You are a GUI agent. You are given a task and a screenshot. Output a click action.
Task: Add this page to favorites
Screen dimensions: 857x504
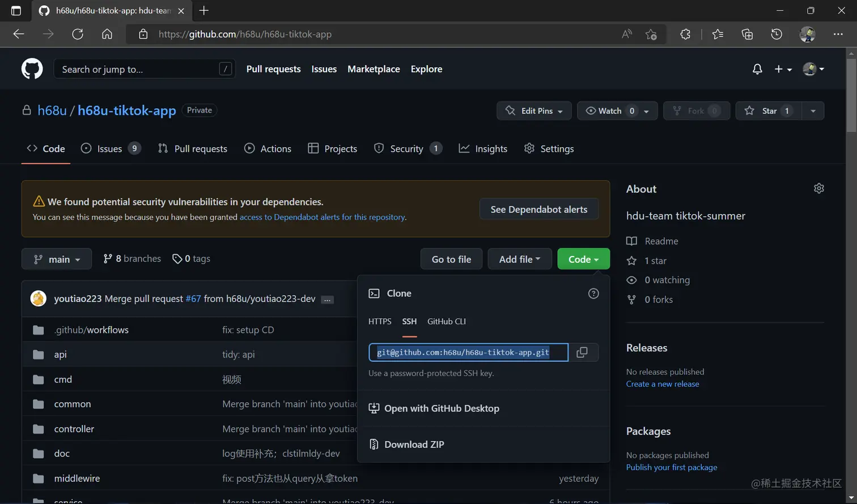pos(651,34)
